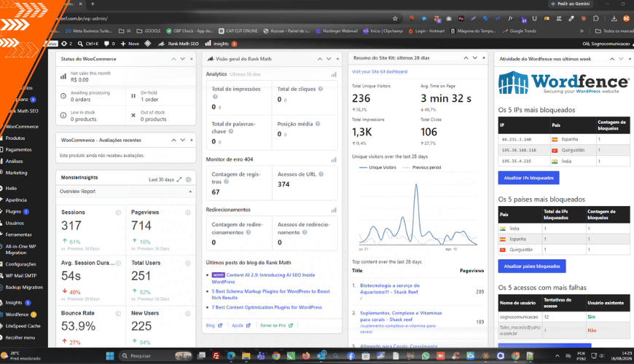Open Microsoft Edge from the taskbar
634x364 pixels.
231,355
